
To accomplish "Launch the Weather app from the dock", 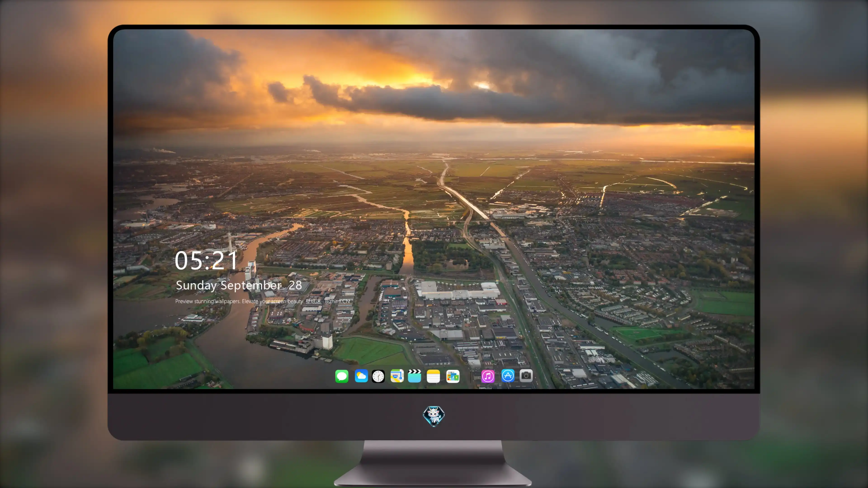I will point(361,376).
